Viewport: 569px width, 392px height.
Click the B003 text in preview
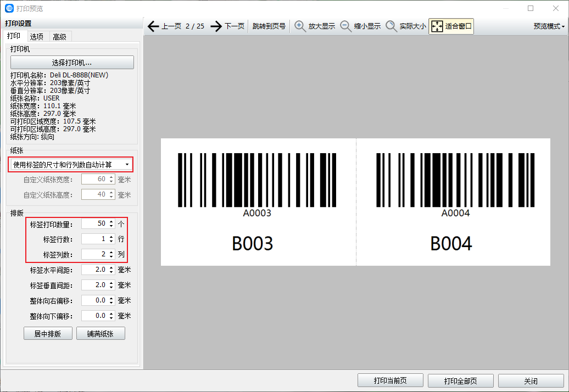[x=252, y=243]
